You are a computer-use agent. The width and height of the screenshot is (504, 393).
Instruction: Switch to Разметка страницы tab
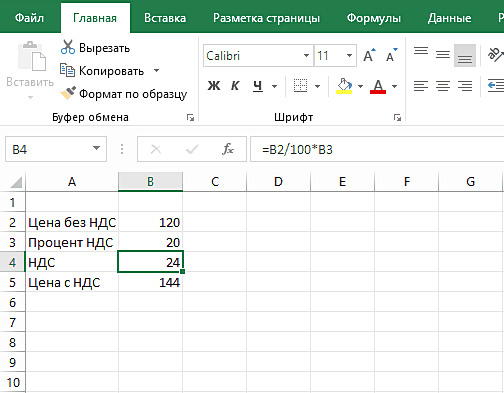click(x=266, y=18)
